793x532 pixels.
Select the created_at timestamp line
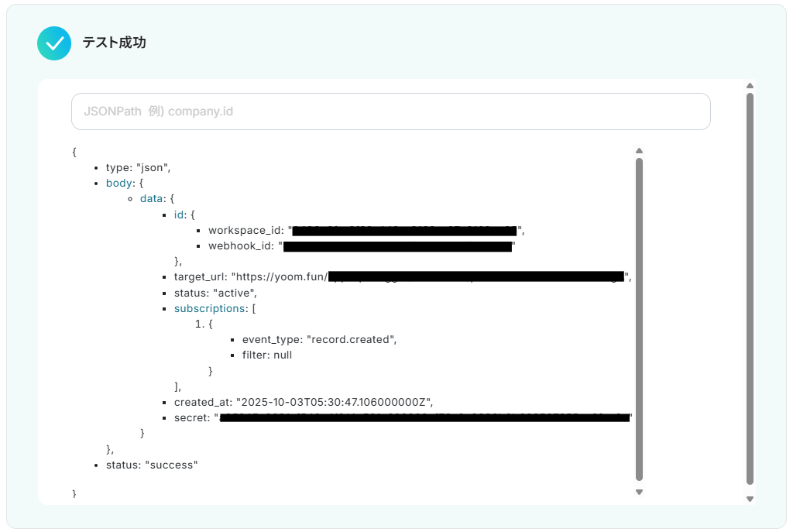point(303,402)
